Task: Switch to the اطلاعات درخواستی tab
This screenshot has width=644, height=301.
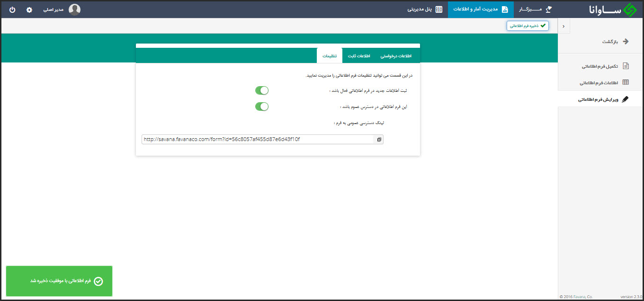Action: pyautogui.click(x=396, y=56)
